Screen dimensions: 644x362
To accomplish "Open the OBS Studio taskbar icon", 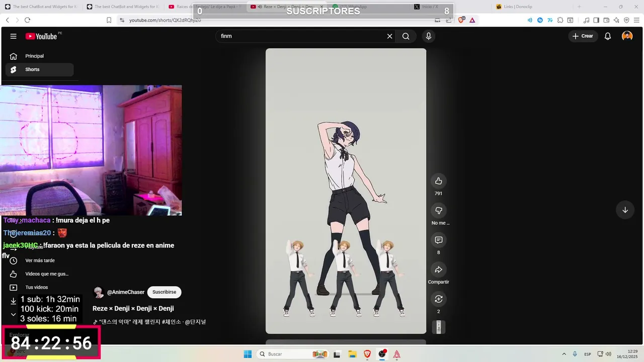I will 382,354.
